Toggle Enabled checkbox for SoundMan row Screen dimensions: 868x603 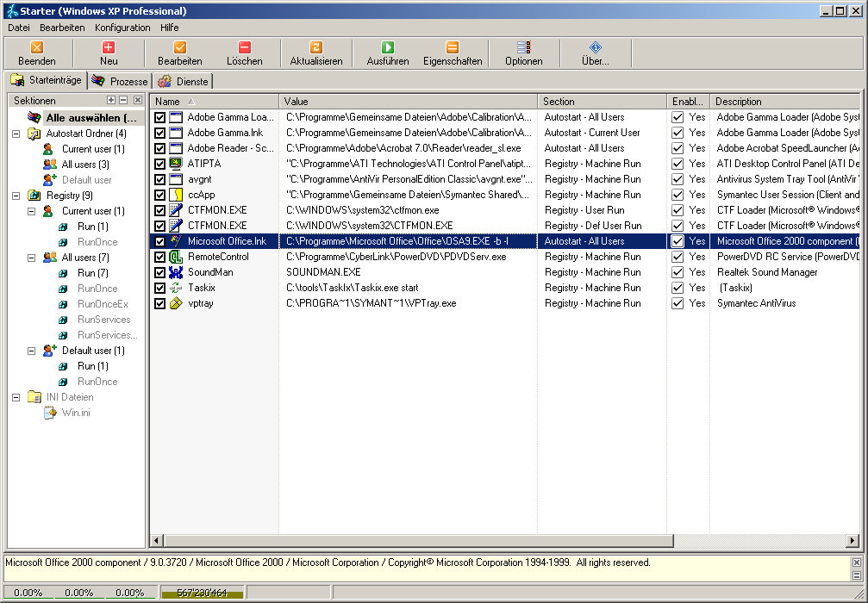(677, 272)
